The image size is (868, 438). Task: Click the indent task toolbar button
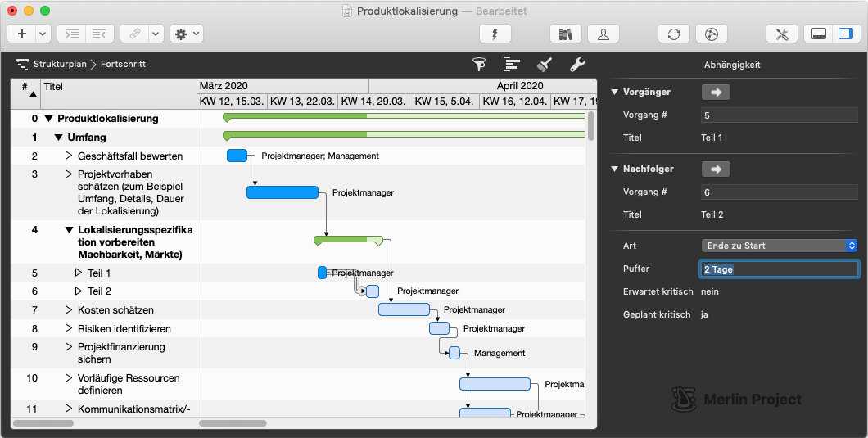[x=73, y=34]
